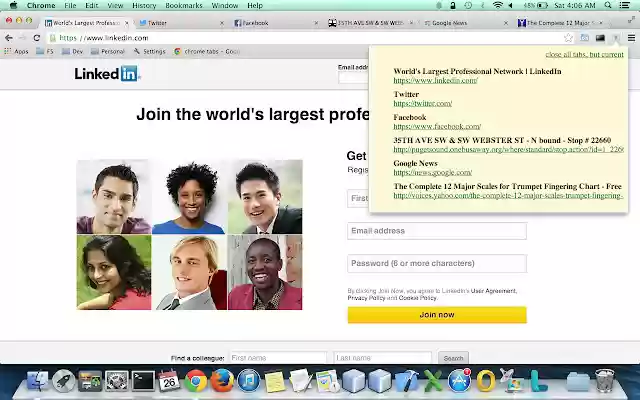The width and height of the screenshot is (640, 400).
Task: Open the green X app in dock
Action: 433,380
